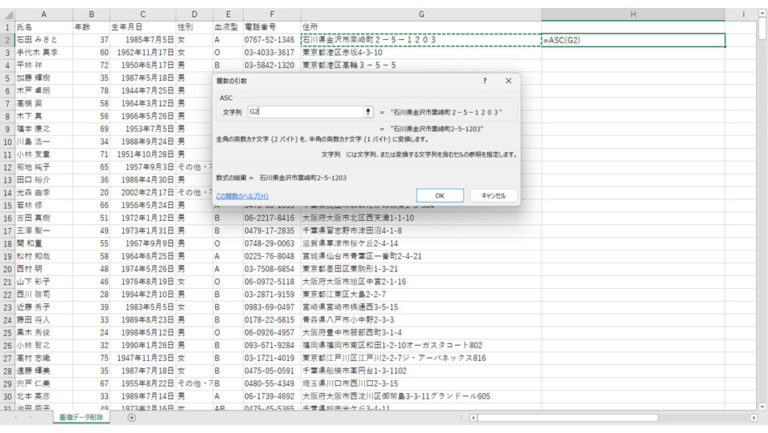
Task: Click the select-all corner of the grid
Action: coord(7,14)
